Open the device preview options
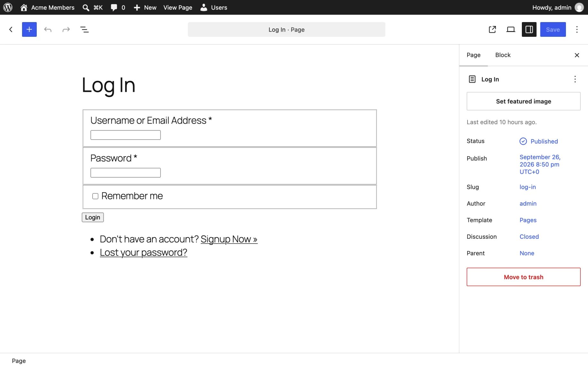This screenshot has width=588, height=368. (x=511, y=29)
